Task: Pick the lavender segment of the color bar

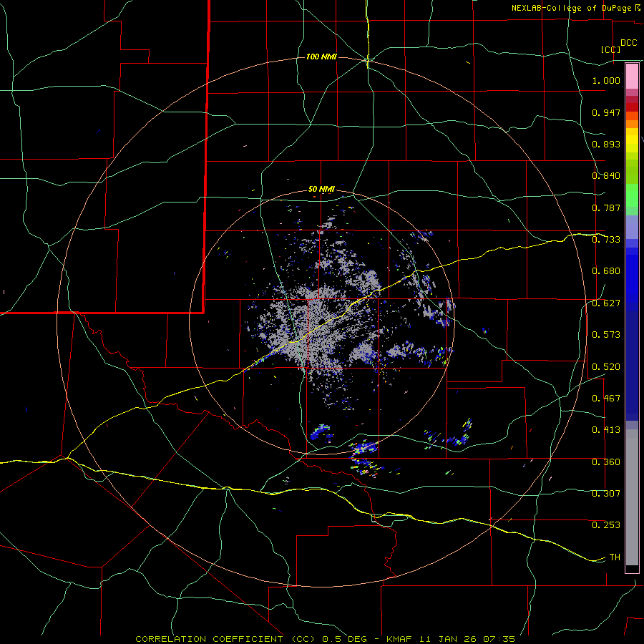Action: point(632,227)
